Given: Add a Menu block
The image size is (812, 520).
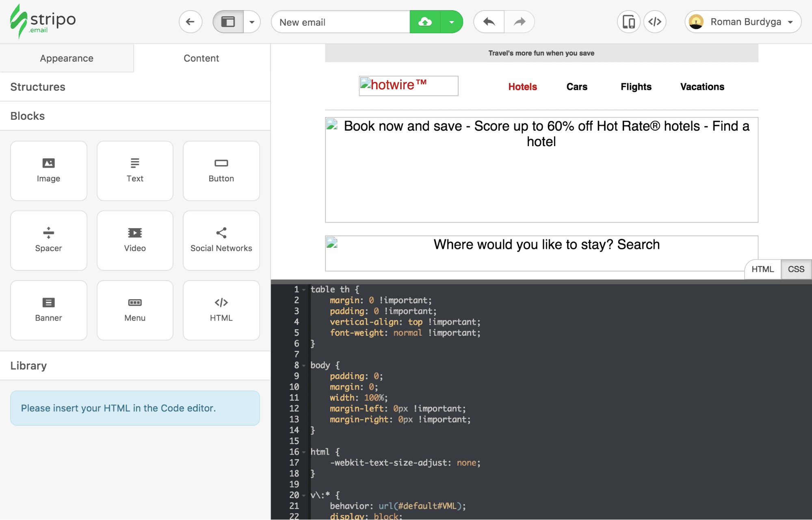Looking at the screenshot, I should [134, 310].
